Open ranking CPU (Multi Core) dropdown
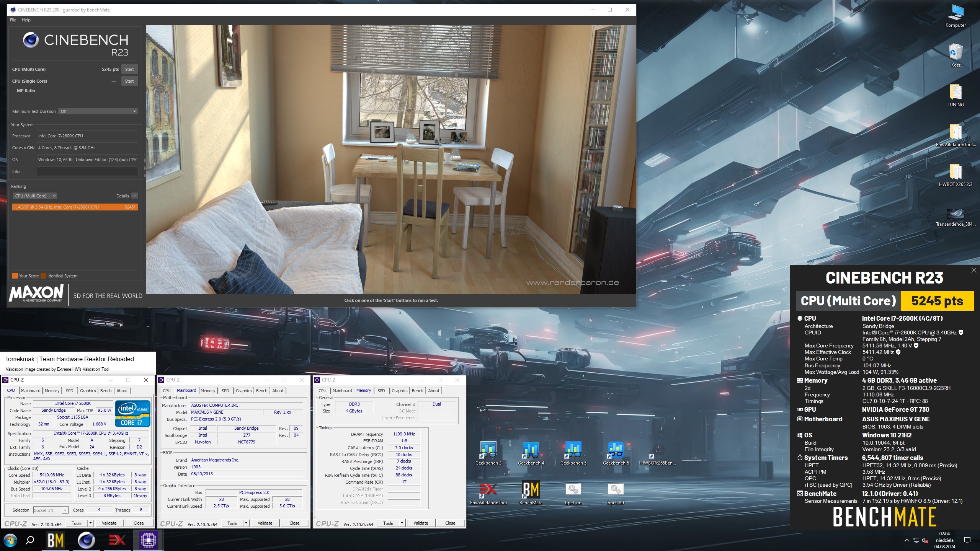Screen dimensions: 980x551 pyautogui.click(x=35, y=196)
